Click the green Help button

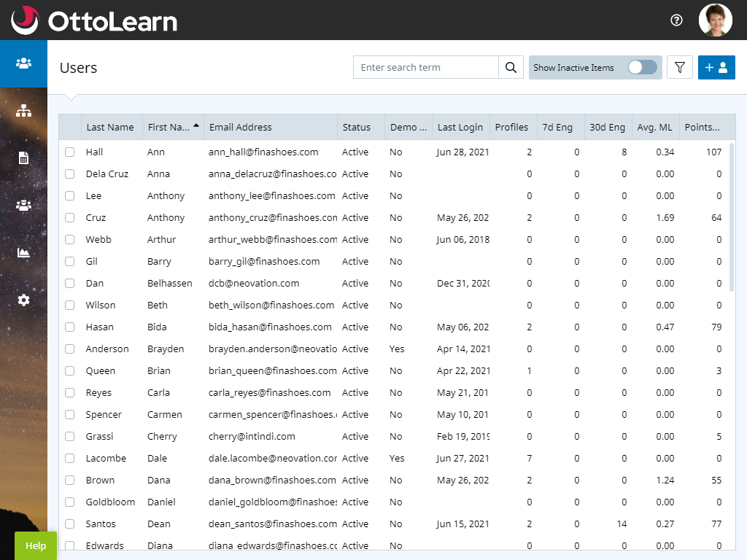pyautogui.click(x=36, y=545)
